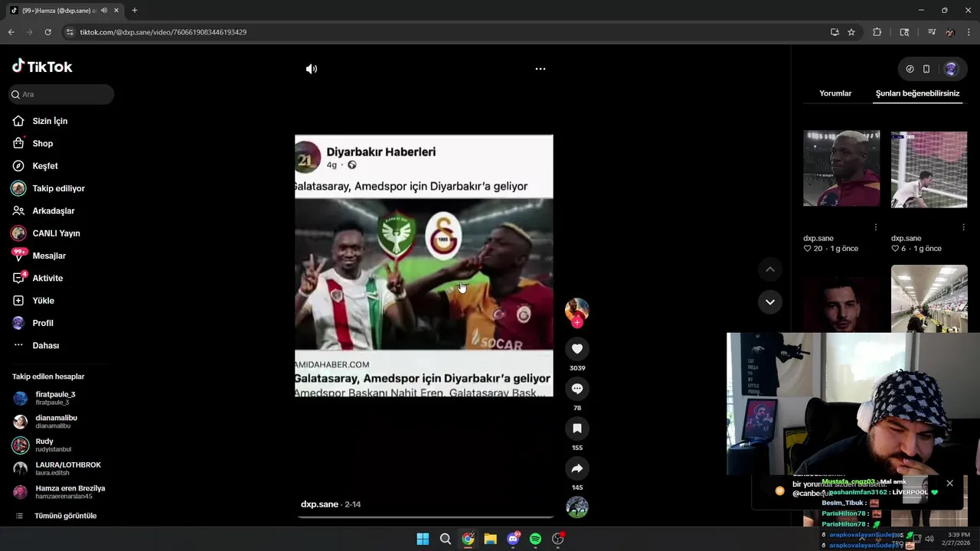This screenshot has height=551, width=980.
Task: Like the video with the heart icon
Action: click(x=577, y=349)
